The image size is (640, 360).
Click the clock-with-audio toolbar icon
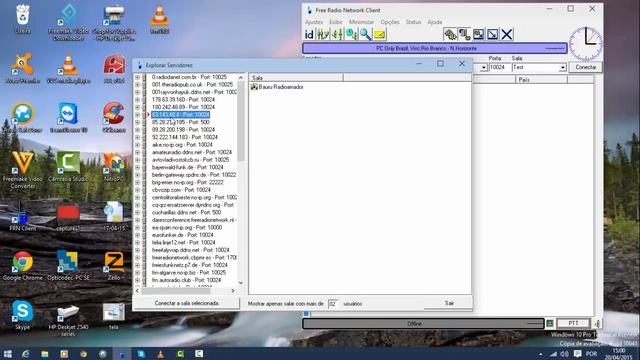pyautogui.click(x=351, y=35)
